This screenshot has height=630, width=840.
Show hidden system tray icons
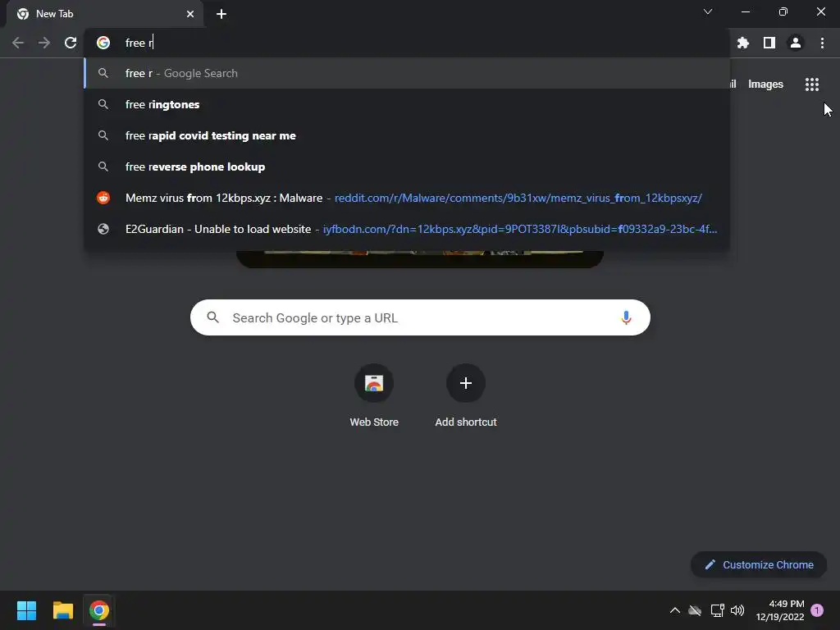[675, 610]
